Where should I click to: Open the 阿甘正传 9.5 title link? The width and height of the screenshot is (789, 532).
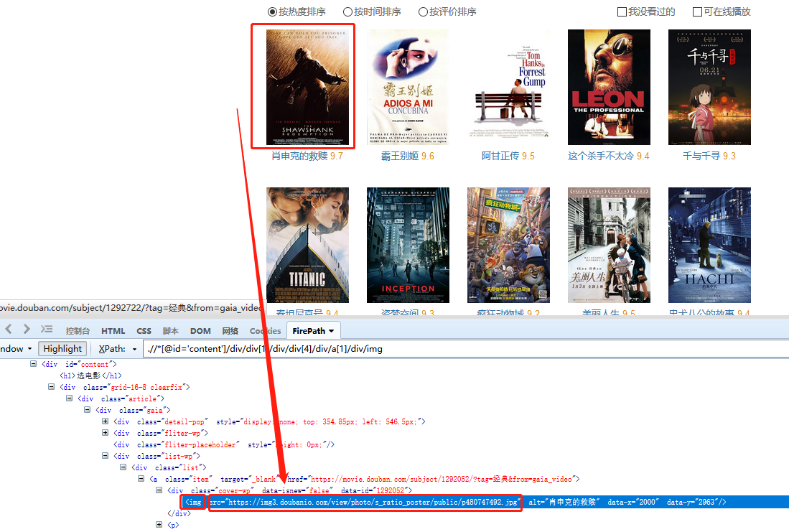pyautogui.click(x=508, y=156)
